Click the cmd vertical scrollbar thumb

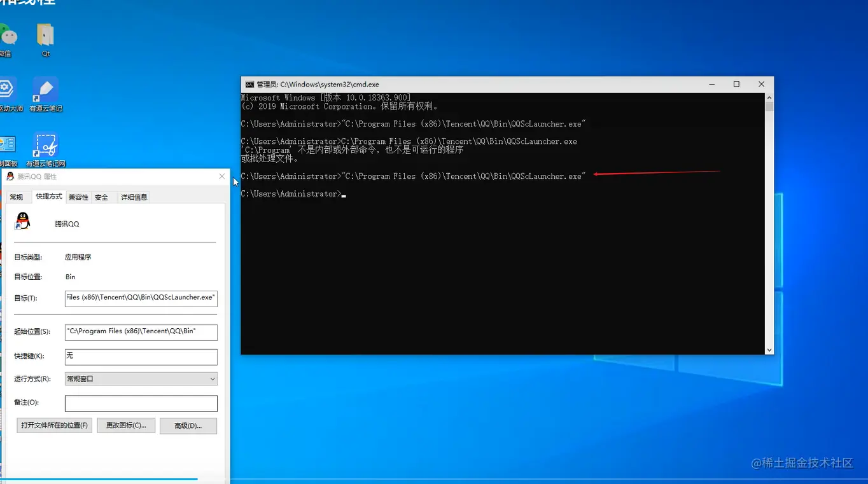[769, 107]
